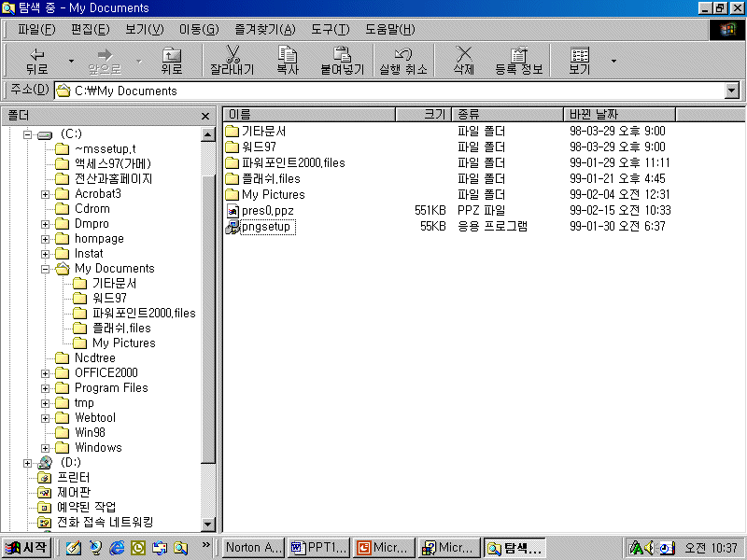Select the 워드97 folder in file list
This screenshot has width=747, height=560.
point(259,147)
